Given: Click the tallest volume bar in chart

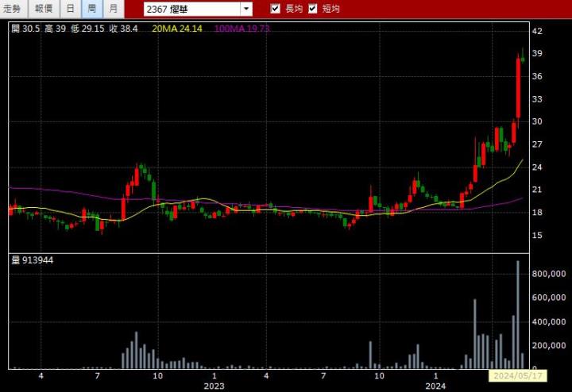Looking at the screenshot, I should click(x=518, y=314).
